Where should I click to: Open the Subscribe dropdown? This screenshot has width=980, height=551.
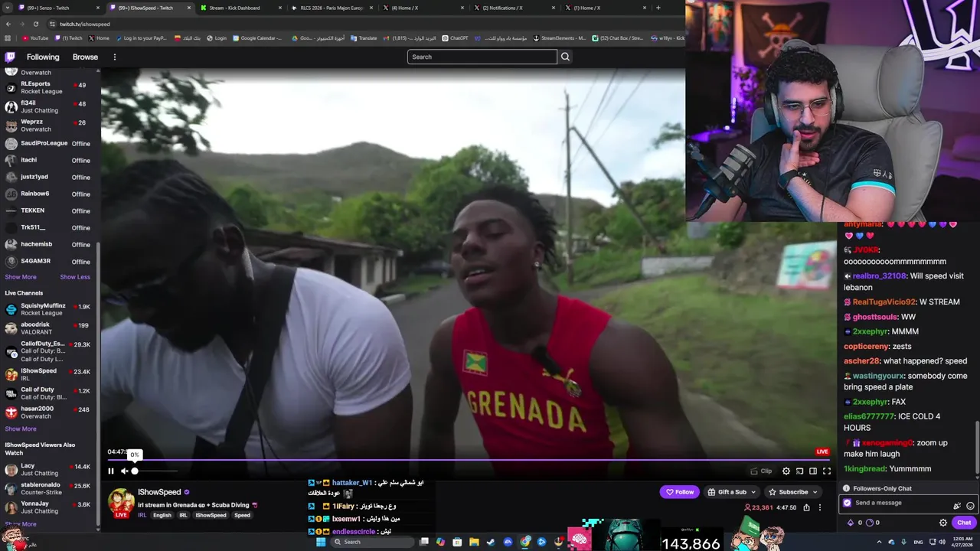(x=792, y=492)
